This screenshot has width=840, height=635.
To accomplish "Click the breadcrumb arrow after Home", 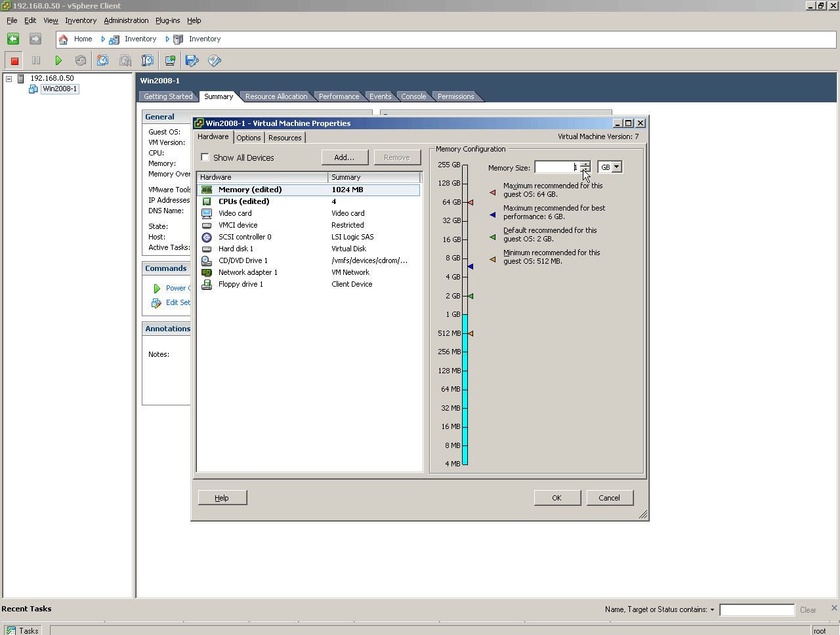I will point(103,39).
